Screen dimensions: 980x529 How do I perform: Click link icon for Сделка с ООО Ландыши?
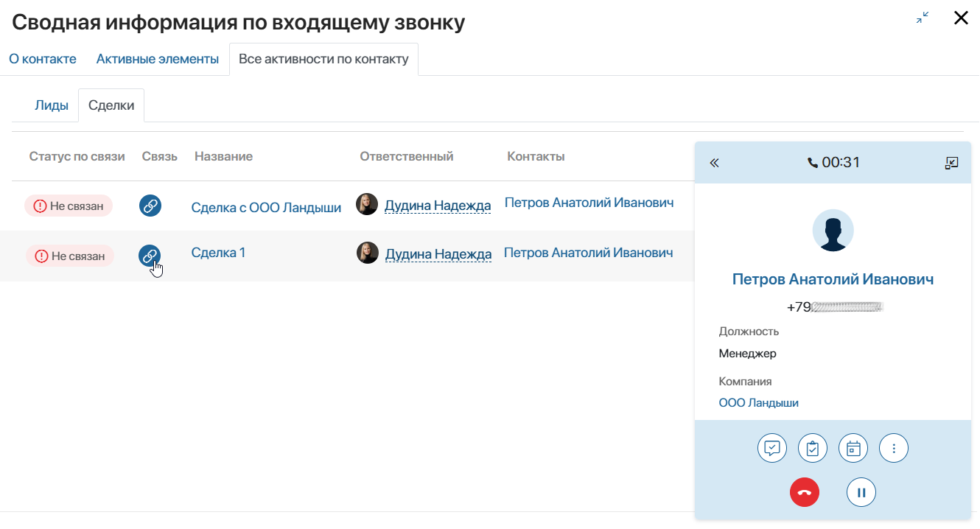(x=150, y=206)
